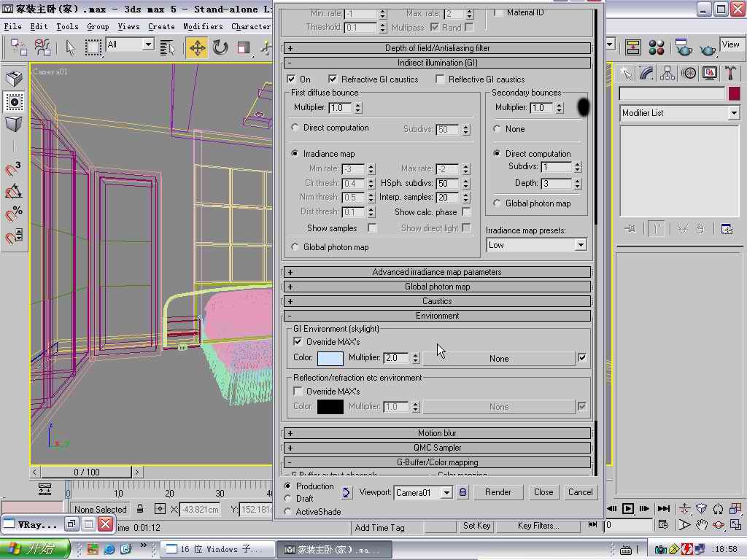Open the Motion panel wheel icon

[x=689, y=73]
